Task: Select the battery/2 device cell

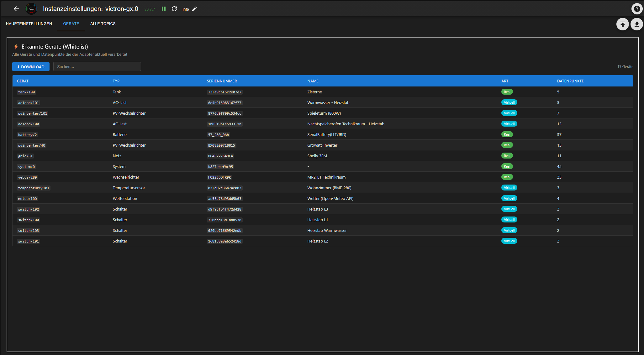Action: [28, 135]
